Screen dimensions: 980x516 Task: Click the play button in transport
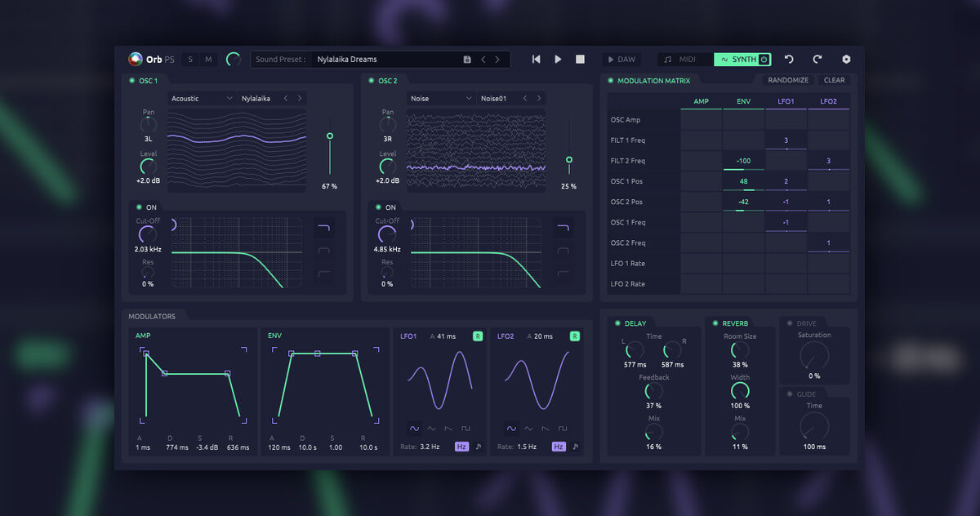click(558, 60)
